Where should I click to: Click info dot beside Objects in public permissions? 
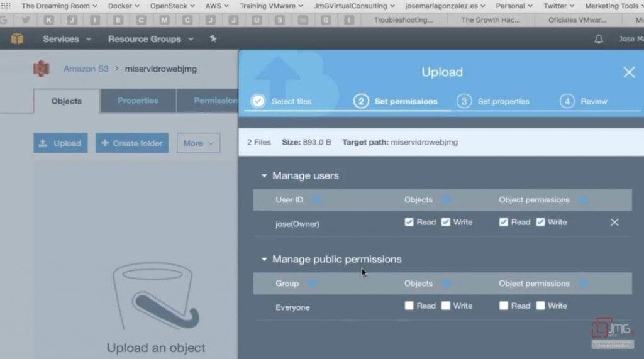coord(446,284)
